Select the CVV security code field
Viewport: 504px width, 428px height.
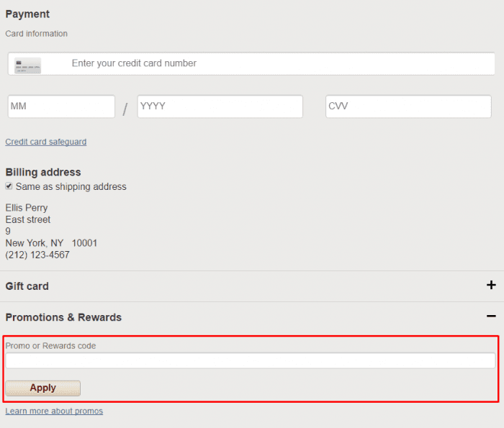click(x=408, y=106)
